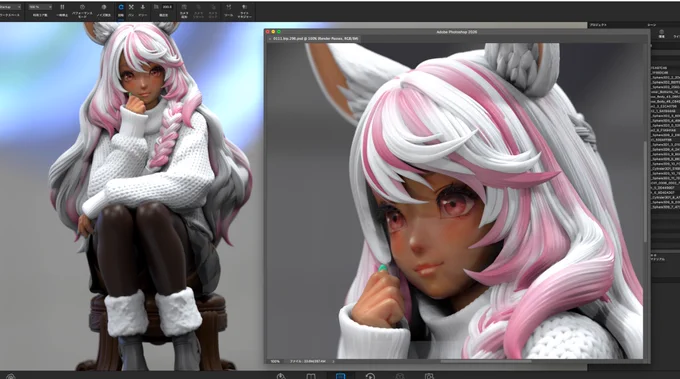The image size is (680, 379).
Task: Toggle the denoise button in the toolbar
Action: (x=104, y=7)
